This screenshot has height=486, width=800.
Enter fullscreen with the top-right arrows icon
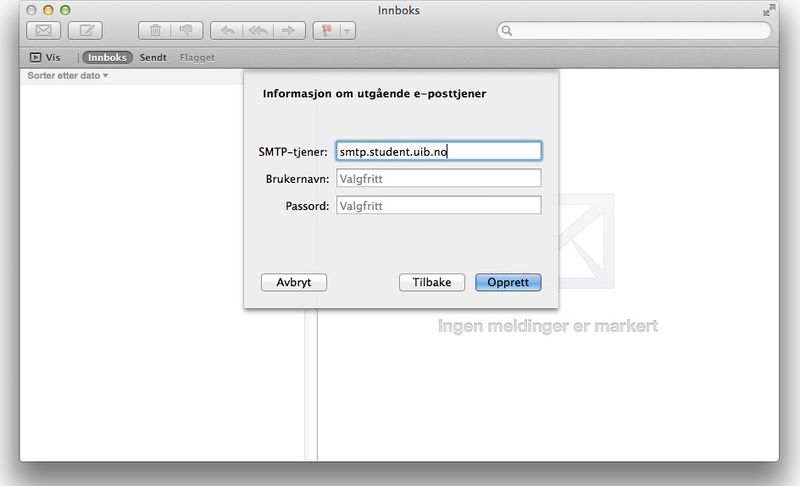769,10
